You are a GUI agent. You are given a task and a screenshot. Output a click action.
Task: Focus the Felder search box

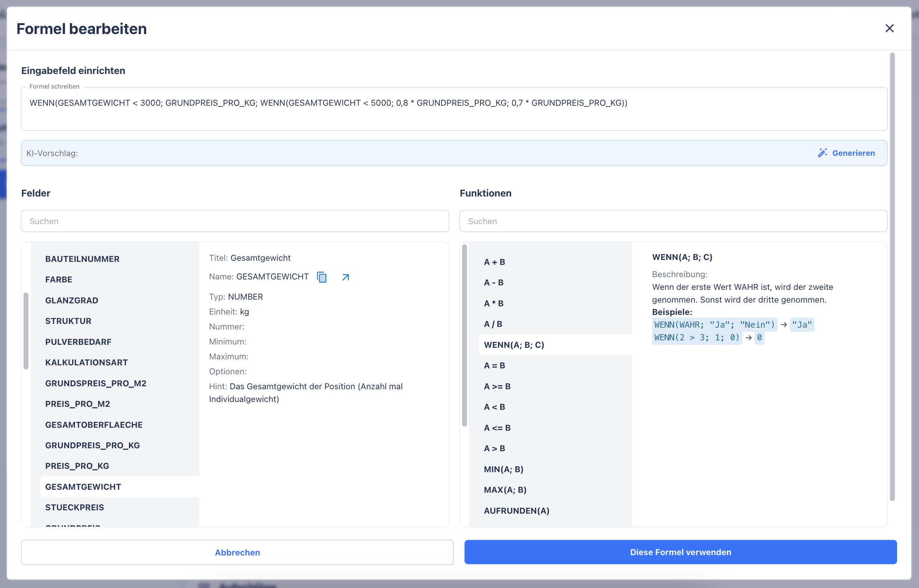(235, 221)
